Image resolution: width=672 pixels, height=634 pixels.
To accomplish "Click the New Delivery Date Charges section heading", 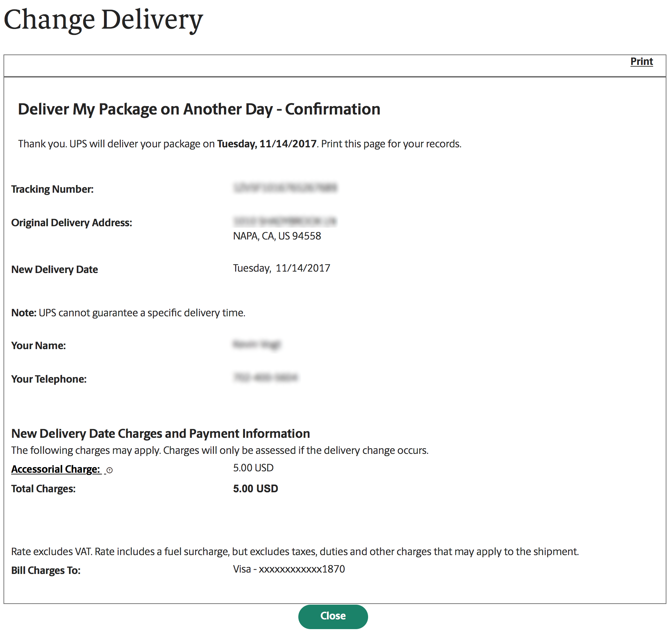I will click(x=160, y=434).
